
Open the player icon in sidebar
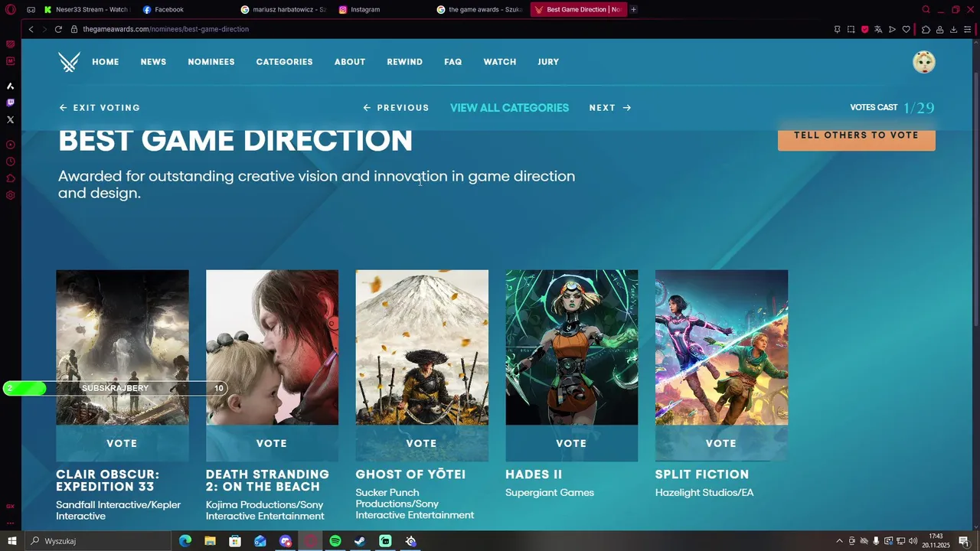[10, 145]
